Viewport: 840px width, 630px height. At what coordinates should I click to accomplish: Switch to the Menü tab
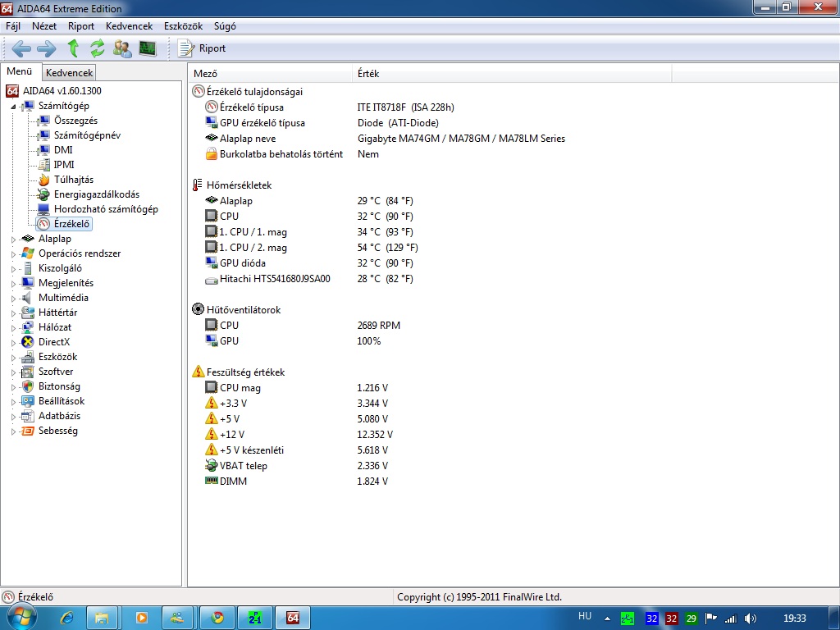[20, 71]
